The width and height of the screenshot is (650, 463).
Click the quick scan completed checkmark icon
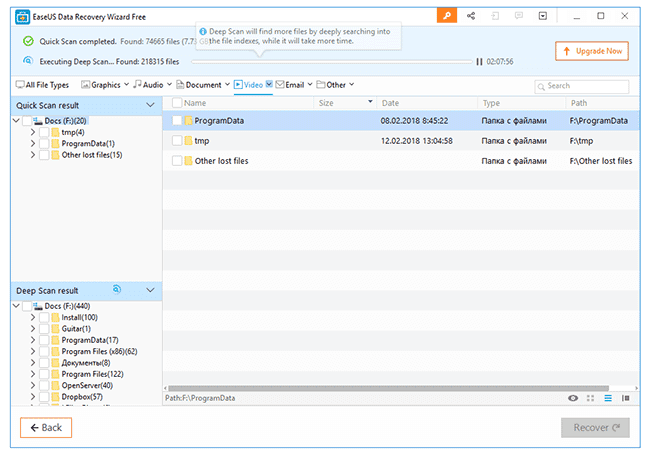tap(28, 41)
